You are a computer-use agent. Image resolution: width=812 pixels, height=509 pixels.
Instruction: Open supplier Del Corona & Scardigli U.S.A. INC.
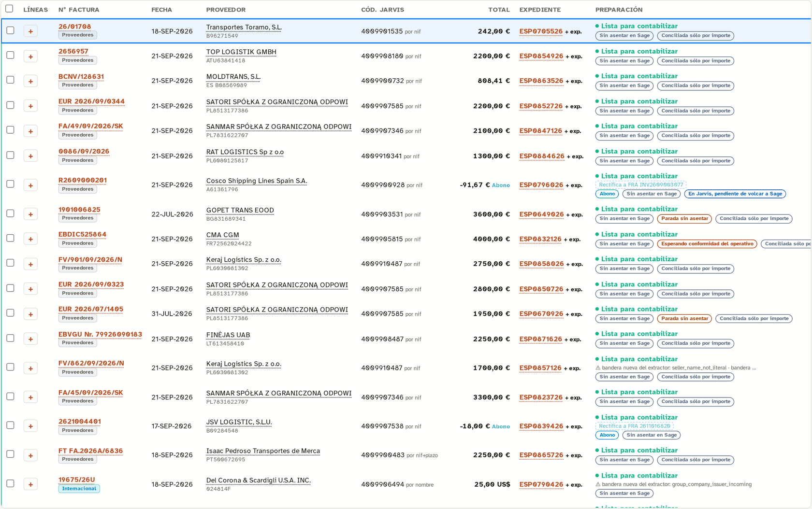(x=259, y=481)
